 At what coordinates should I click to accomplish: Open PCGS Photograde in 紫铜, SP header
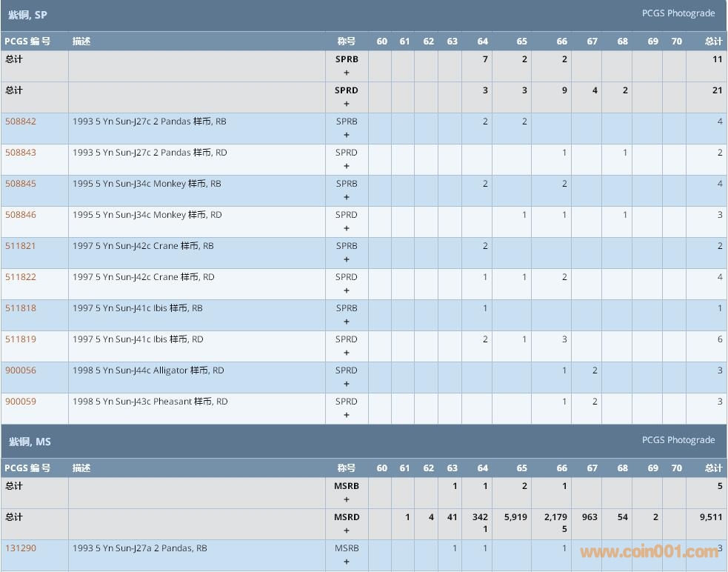click(x=678, y=13)
